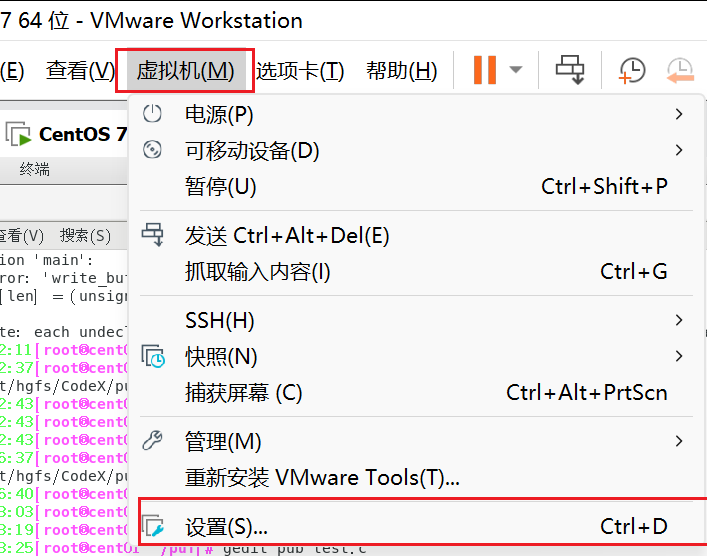Expand the 管理(M) submenu arrow
Image resolution: width=707 pixels, height=556 pixels.
point(679,441)
